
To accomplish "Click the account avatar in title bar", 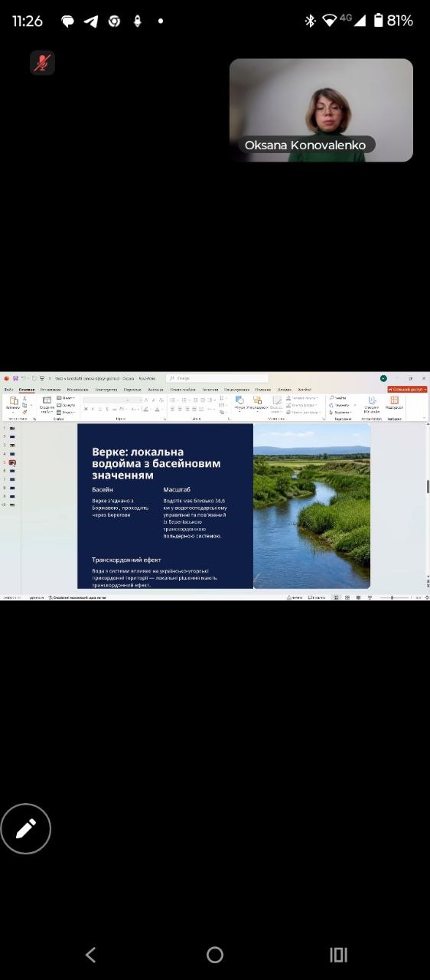I will coord(383,378).
